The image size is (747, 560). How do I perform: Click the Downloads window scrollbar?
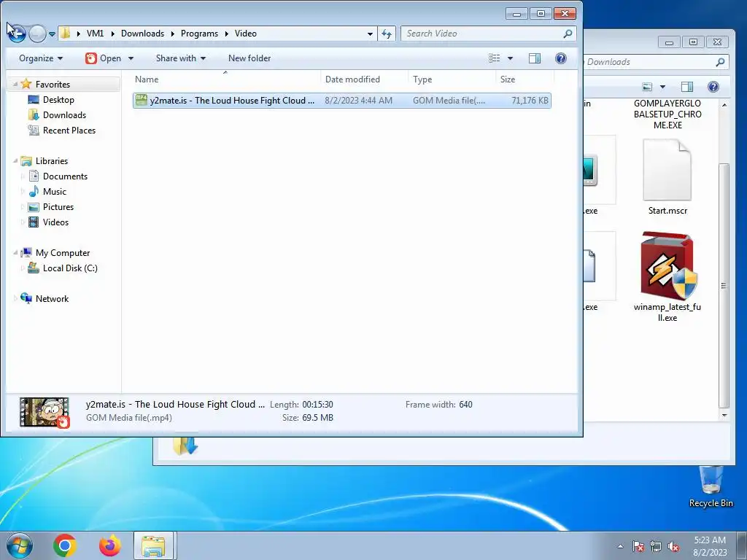coord(724,286)
